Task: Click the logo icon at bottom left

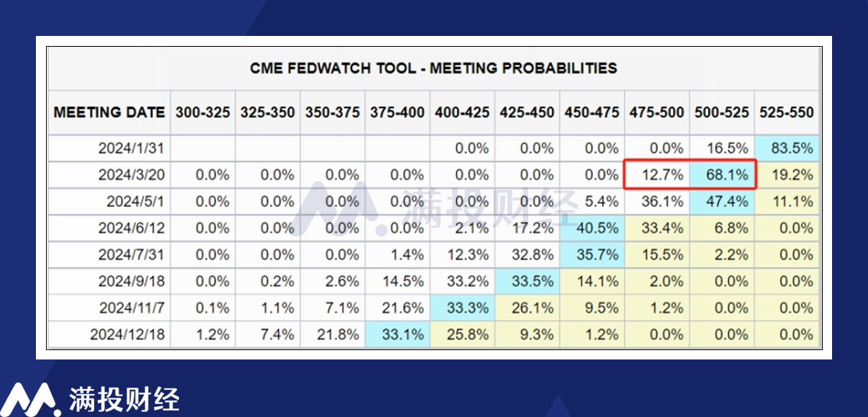Action: tap(30, 398)
